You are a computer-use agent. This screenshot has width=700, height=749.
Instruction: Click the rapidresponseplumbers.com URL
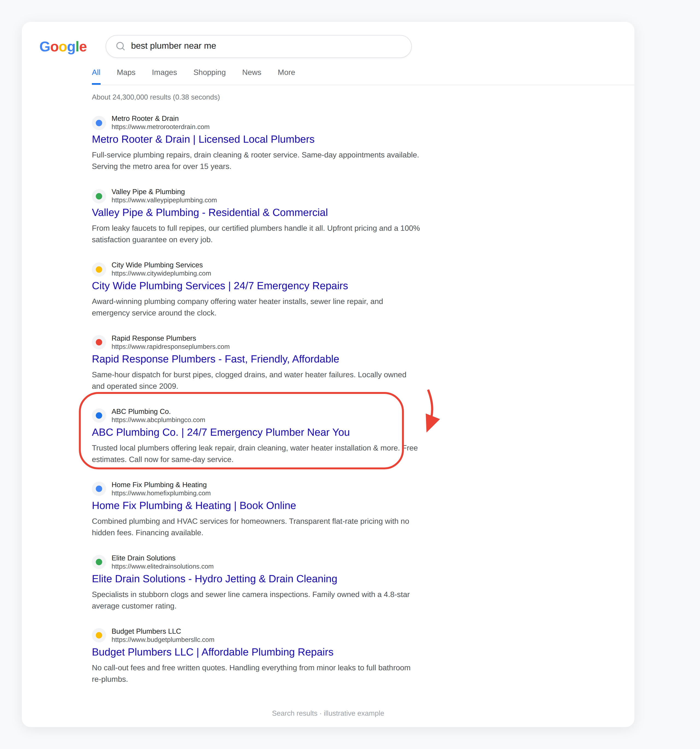170,347
